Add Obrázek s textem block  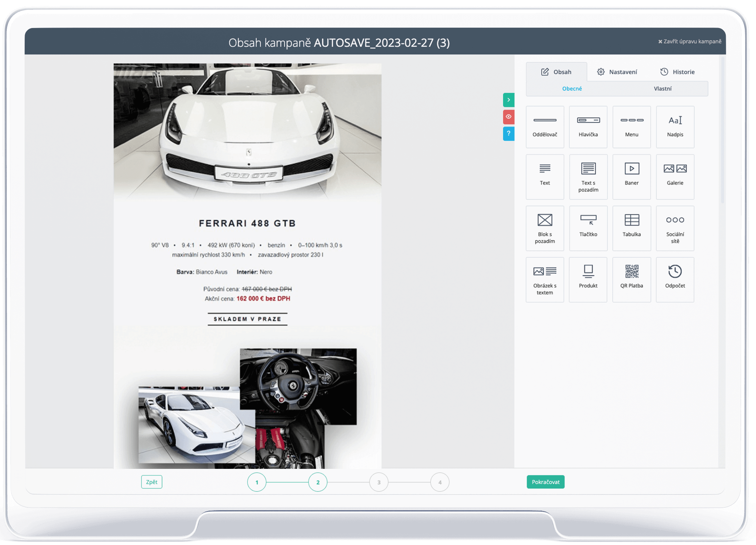point(545,280)
